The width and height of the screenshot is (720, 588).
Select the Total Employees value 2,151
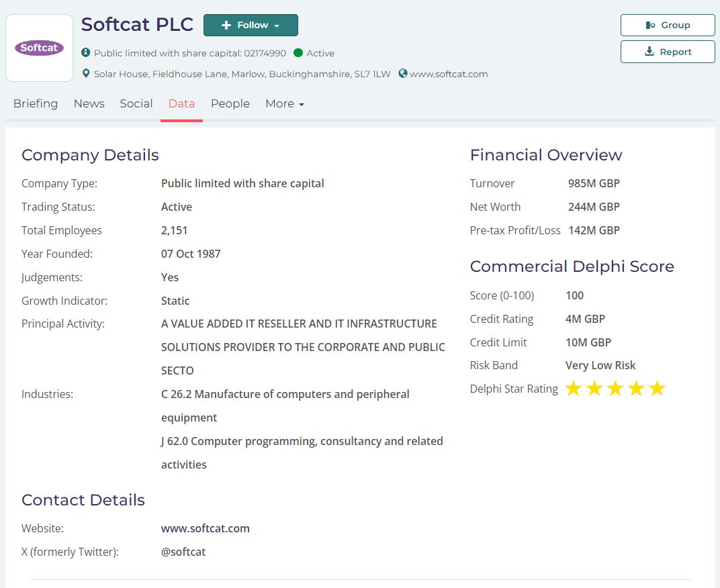174,230
